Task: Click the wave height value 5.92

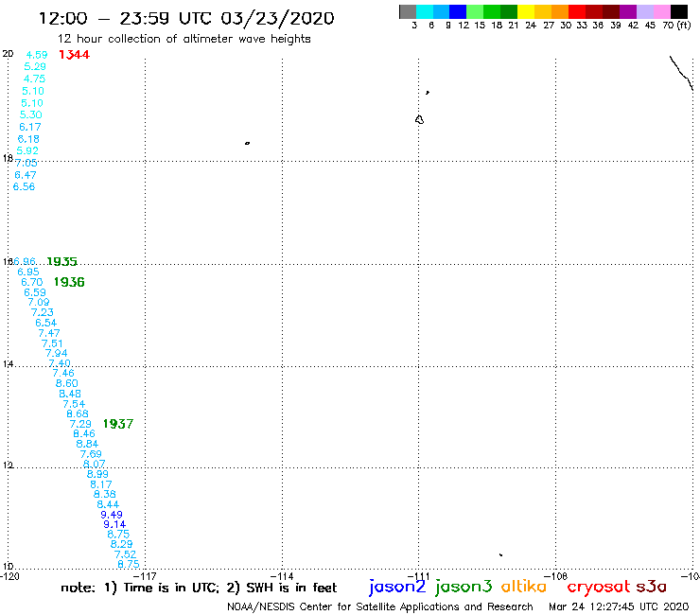Action: [27, 150]
